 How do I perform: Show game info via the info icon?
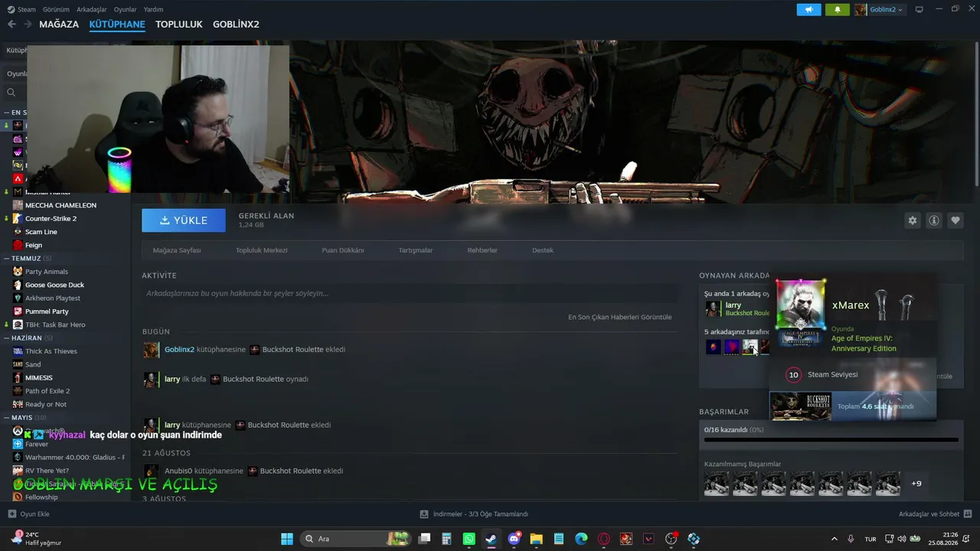(934, 220)
